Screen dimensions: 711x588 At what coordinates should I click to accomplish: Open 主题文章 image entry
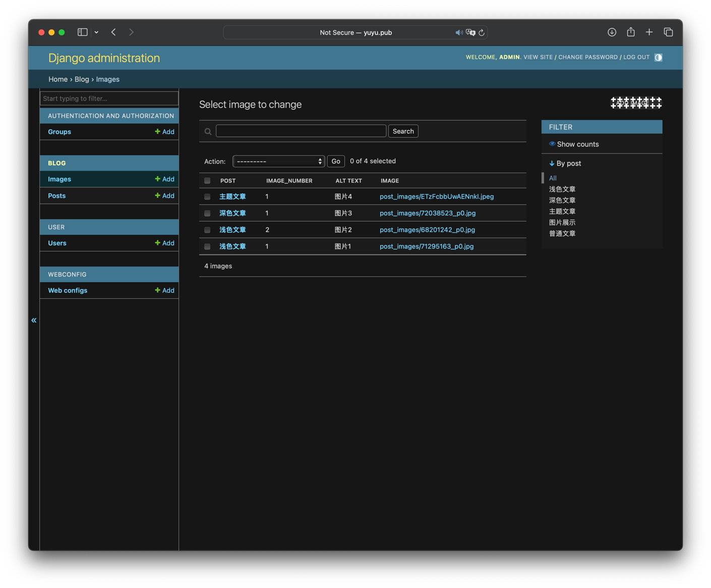pyautogui.click(x=232, y=197)
